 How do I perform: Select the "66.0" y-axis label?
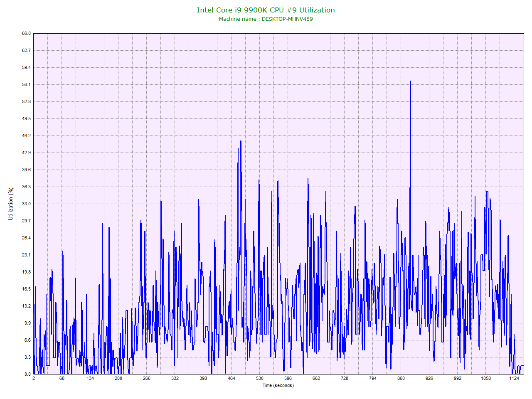(x=27, y=34)
